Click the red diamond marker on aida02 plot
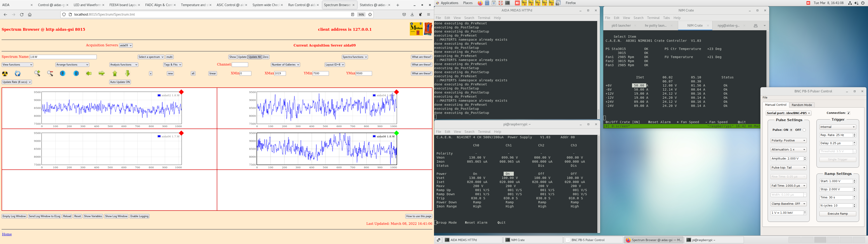 (x=181, y=92)
